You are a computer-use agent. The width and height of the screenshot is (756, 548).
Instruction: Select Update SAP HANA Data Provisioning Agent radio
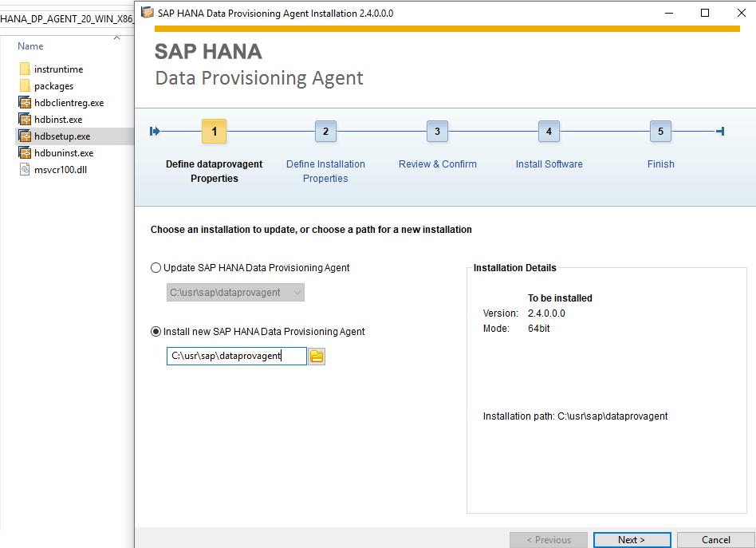pos(156,268)
